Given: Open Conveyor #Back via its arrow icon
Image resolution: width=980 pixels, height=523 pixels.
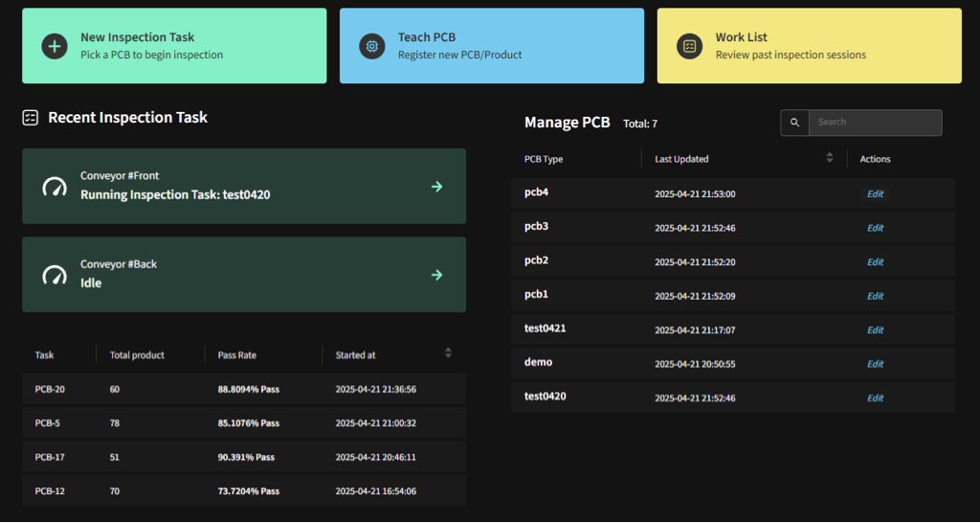Looking at the screenshot, I should tap(436, 275).
